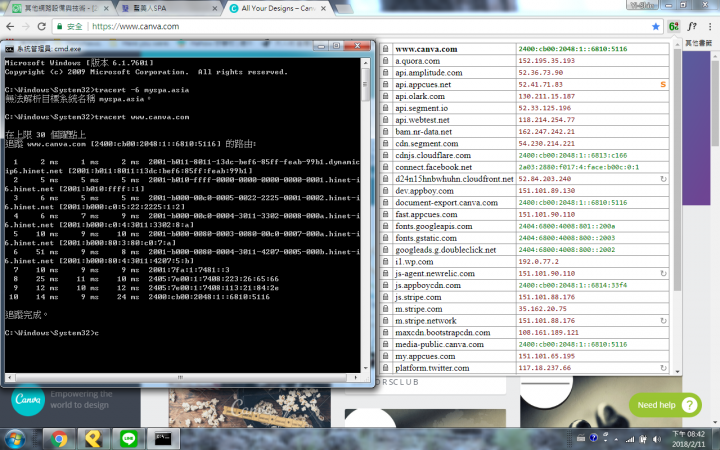Click the refresh icon on platform.twitter.com row
The width and height of the screenshot is (720, 450).
pos(664,368)
